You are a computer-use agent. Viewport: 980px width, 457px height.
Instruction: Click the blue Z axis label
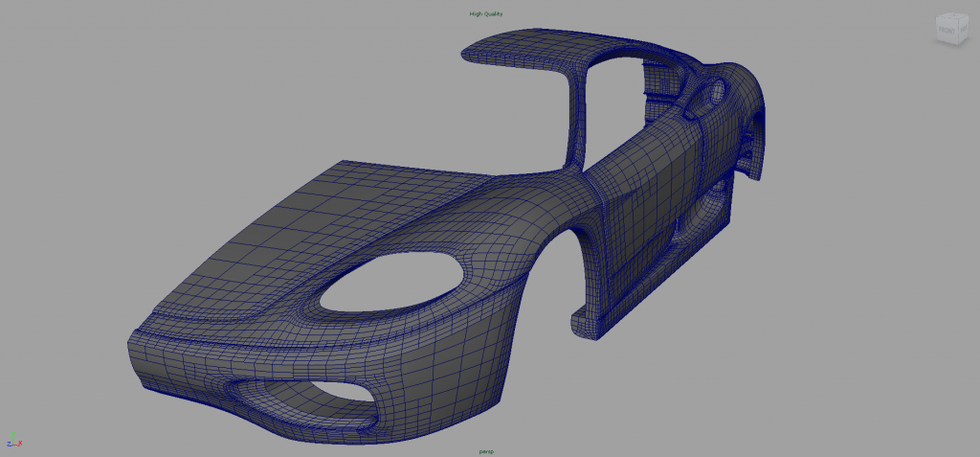click(x=7, y=446)
